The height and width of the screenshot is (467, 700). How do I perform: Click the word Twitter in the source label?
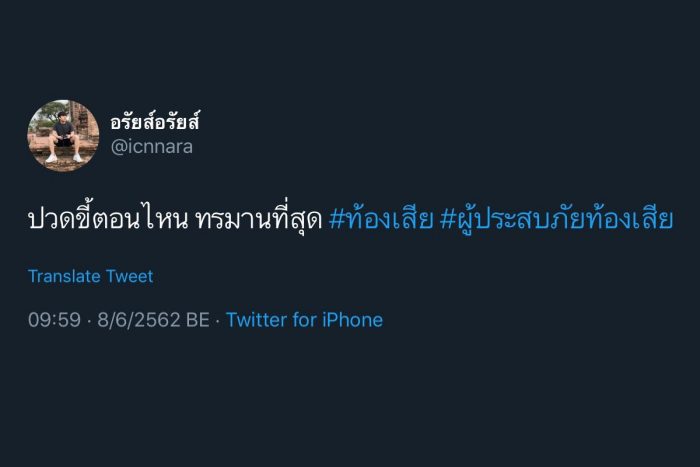[x=256, y=320]
